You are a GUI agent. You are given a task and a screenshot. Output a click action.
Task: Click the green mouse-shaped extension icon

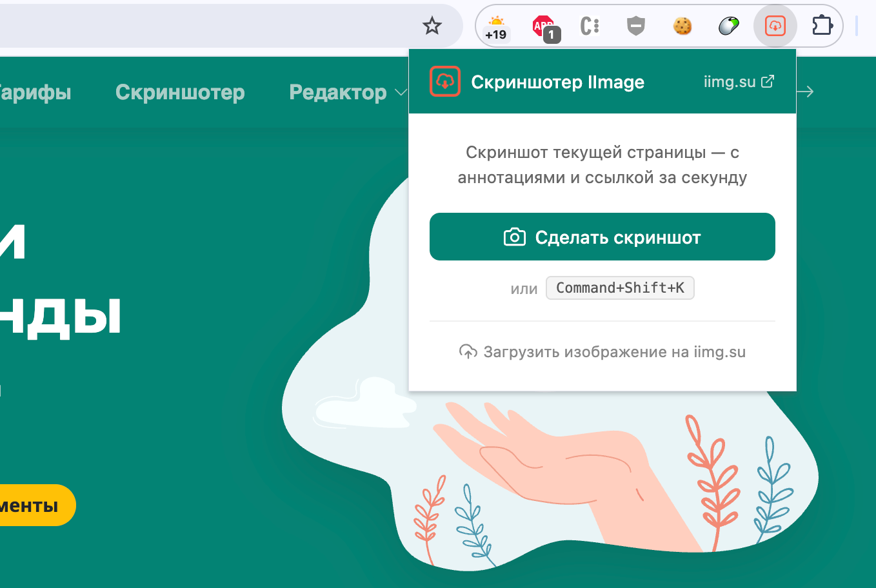coord(729,26)
